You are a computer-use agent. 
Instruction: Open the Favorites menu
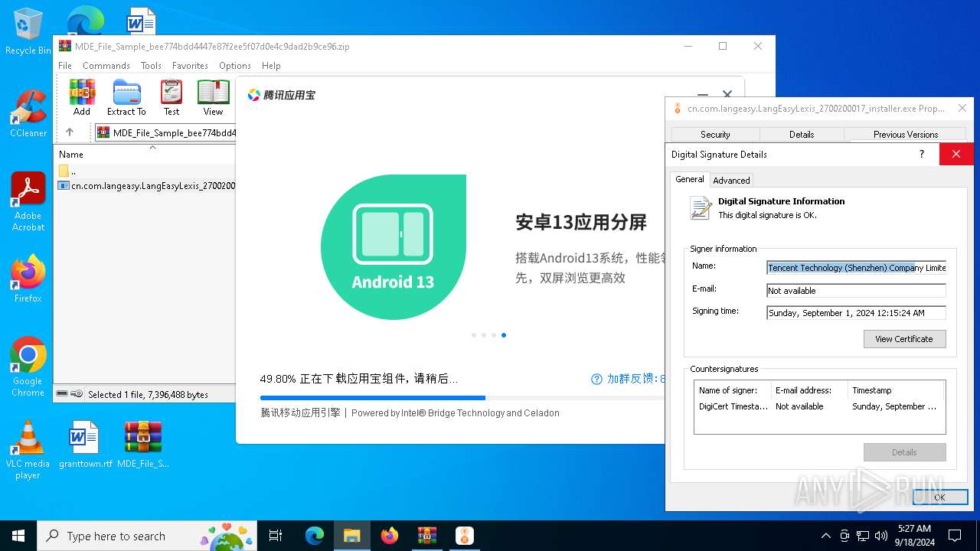pyautogui.click(x=190, y=66)
